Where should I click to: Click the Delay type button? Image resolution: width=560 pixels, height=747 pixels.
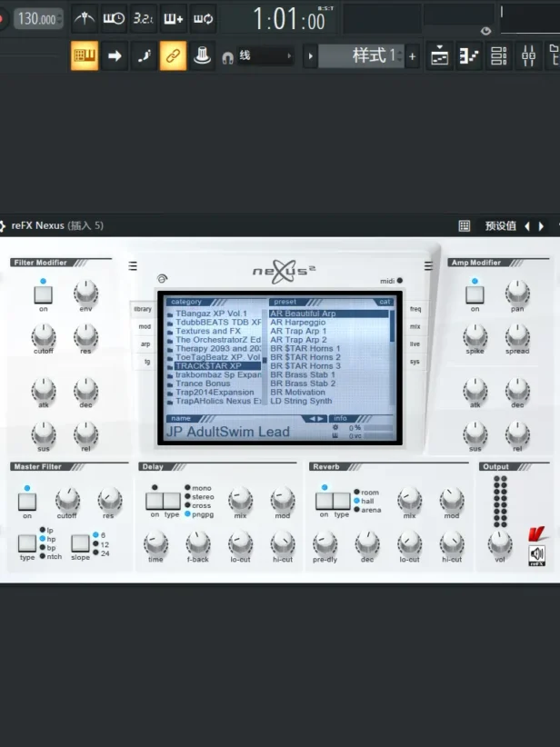click(172, 501)
